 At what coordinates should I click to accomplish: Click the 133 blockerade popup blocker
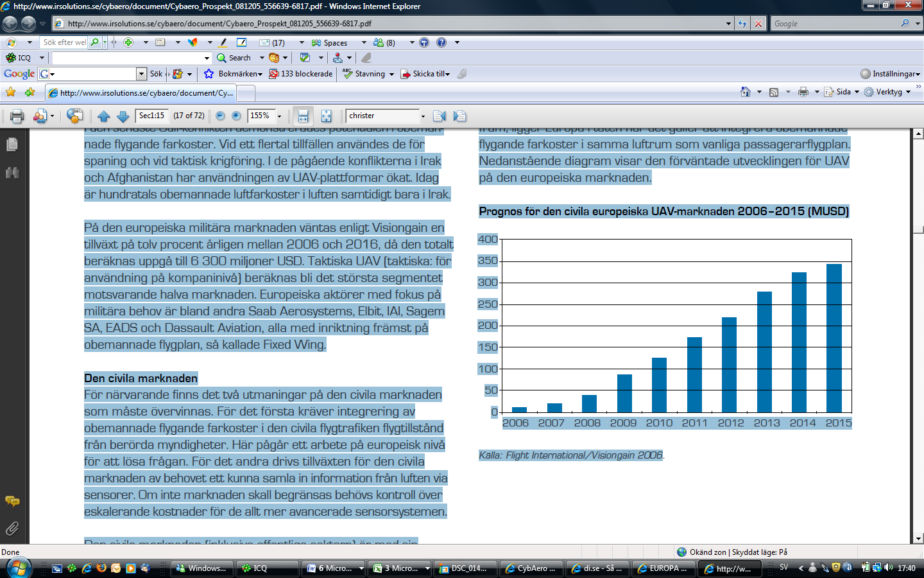[x=301, y=74]
